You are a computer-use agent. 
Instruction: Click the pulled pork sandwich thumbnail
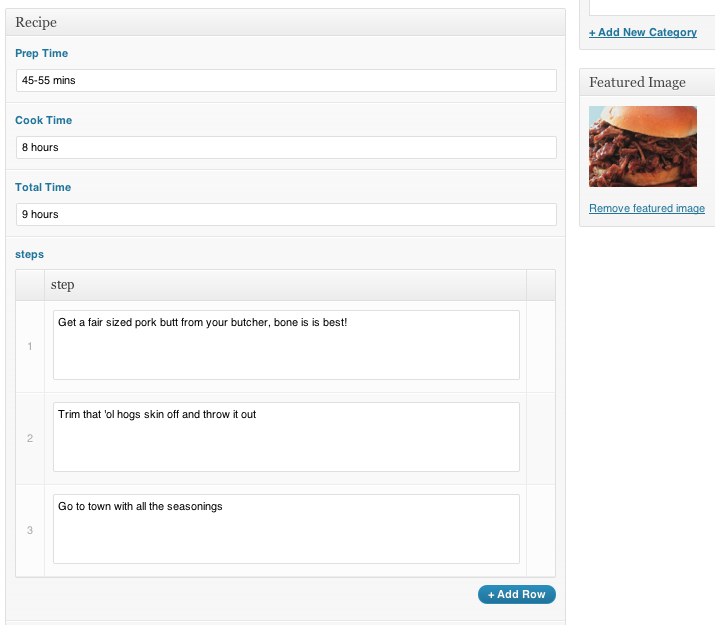coord(643,147)
